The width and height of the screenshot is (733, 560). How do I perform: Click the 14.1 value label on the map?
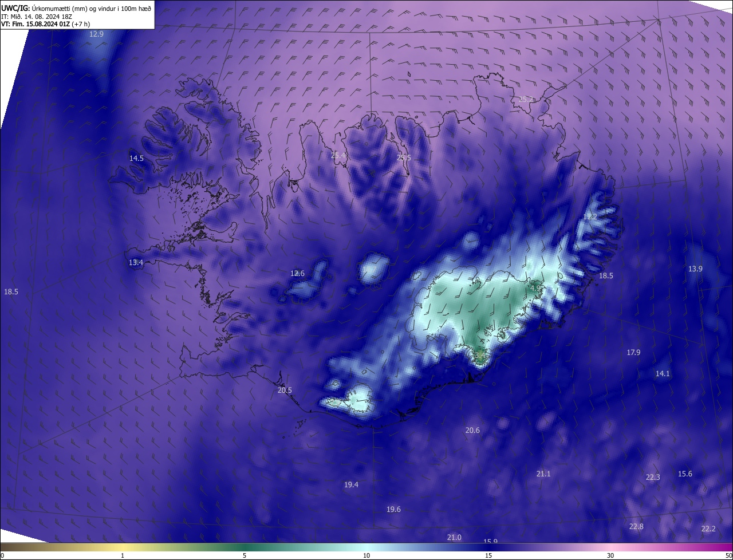coord(663,373)
